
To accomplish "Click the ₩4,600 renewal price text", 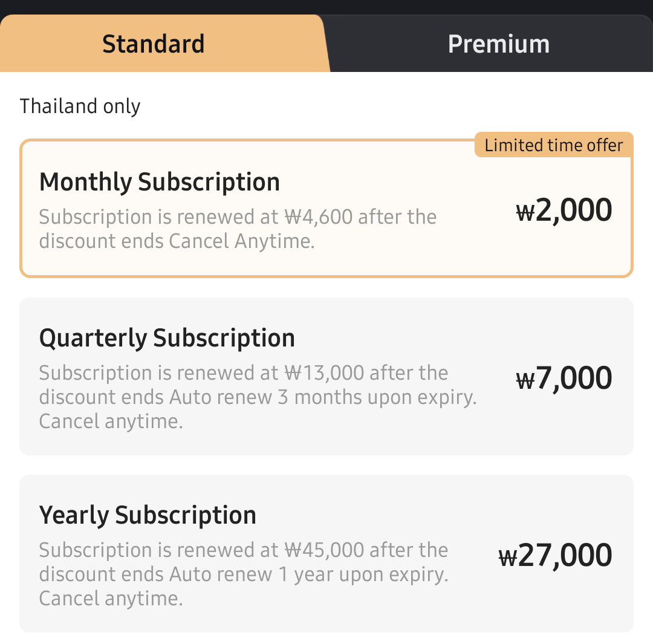I will pyautogui.click(x=317, y=216).
